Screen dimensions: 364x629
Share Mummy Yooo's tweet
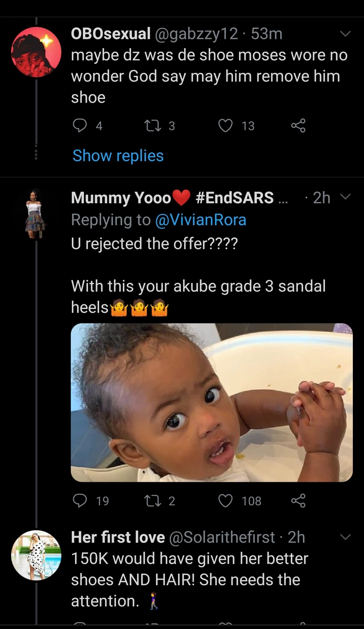[298, 501]
